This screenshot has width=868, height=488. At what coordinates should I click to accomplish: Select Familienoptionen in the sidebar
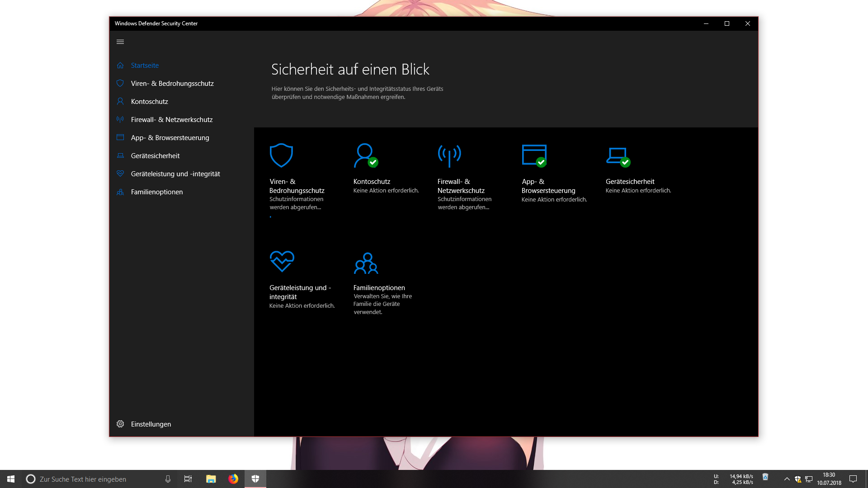tap(157, 192)
